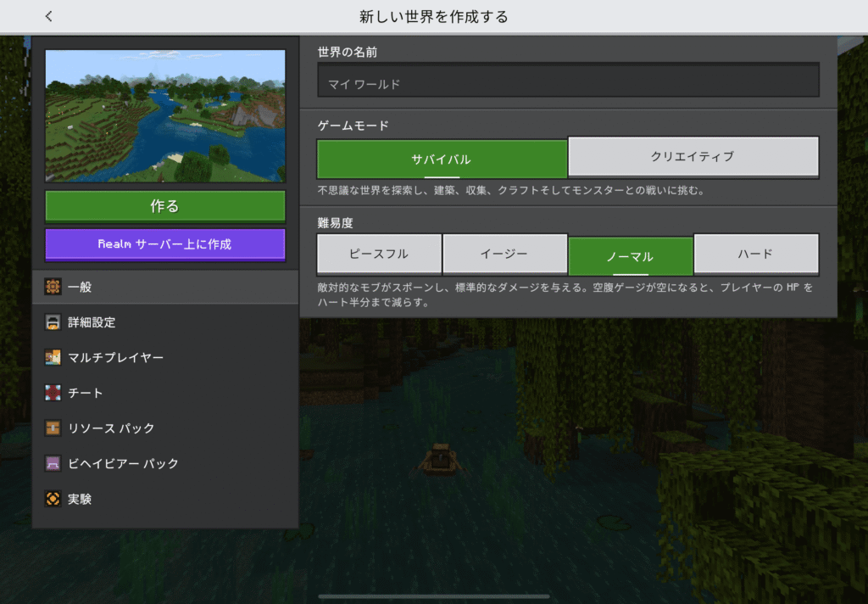Click the world preview thumbnail

coord(165,116)
